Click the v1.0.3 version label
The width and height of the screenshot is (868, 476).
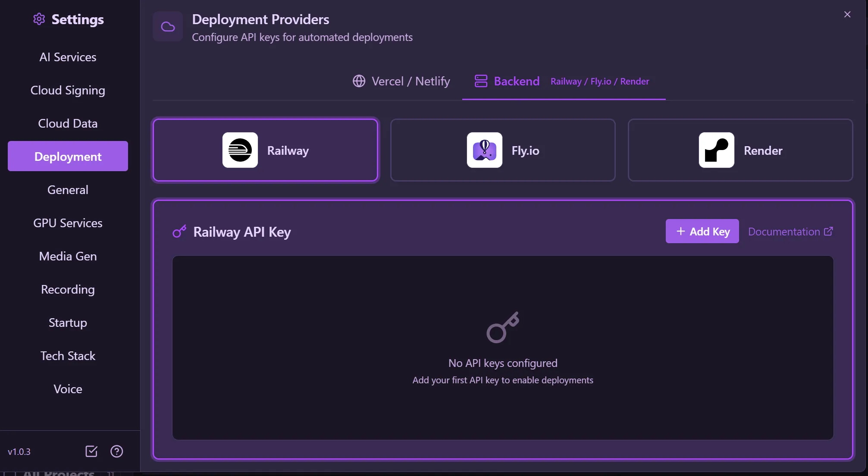point(19,452)
